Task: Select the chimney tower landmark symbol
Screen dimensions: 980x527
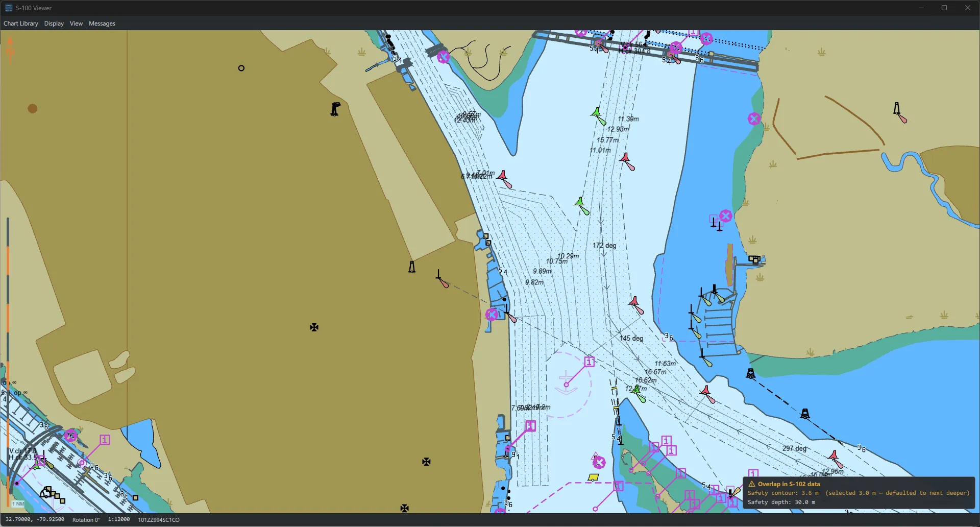Action: [x=335, y=109]
